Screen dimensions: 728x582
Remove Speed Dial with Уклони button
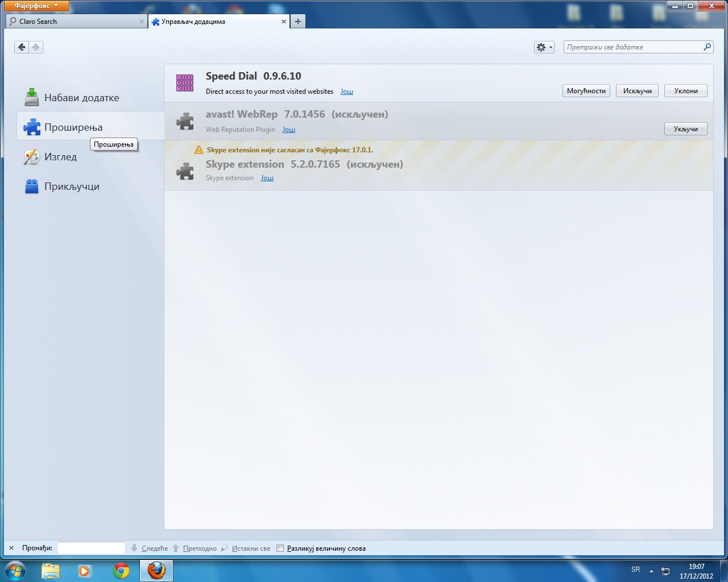coord(686,91)
